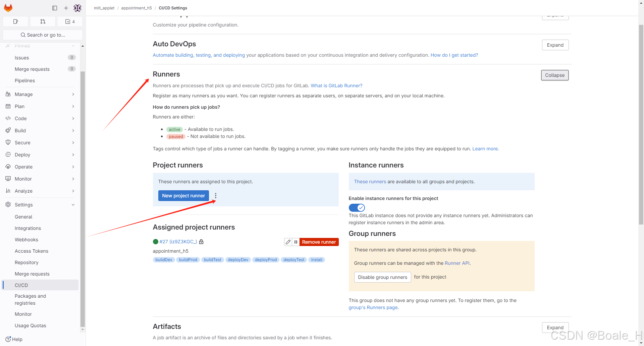Expand the Artifacts section
The width and height of the screenshot is (644, 346).
555,328
